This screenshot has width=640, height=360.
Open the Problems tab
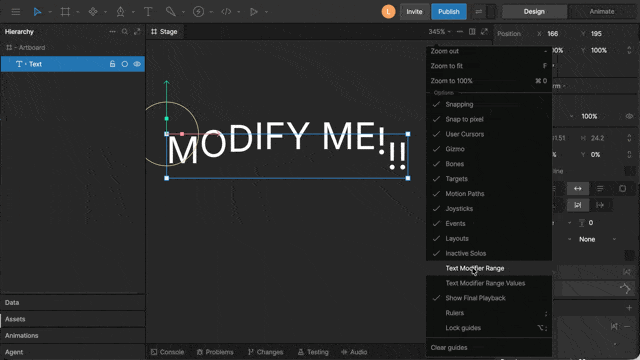pyautogui.click(x=215, y=352)
